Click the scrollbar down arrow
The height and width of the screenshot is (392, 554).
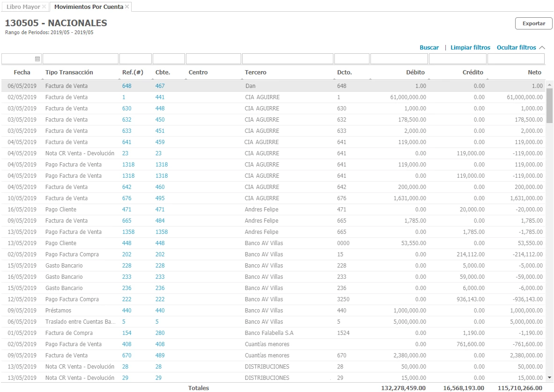pyautogui.click(x=549, y=377)
